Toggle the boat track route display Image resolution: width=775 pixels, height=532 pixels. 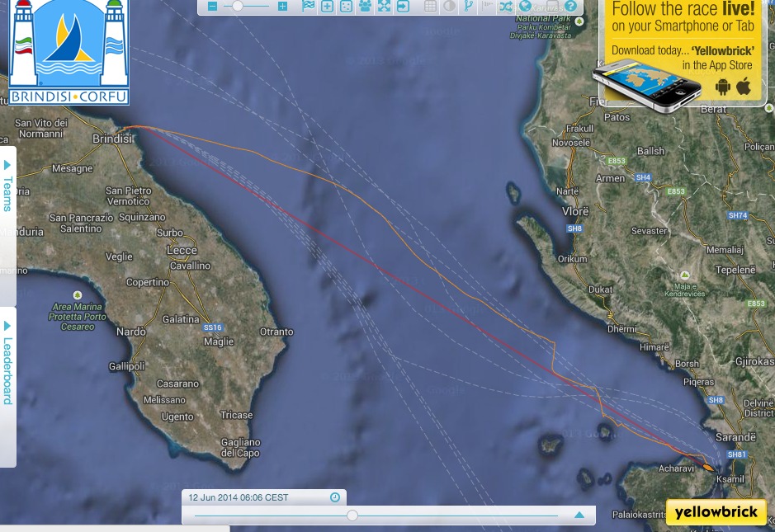pos(468,7)
